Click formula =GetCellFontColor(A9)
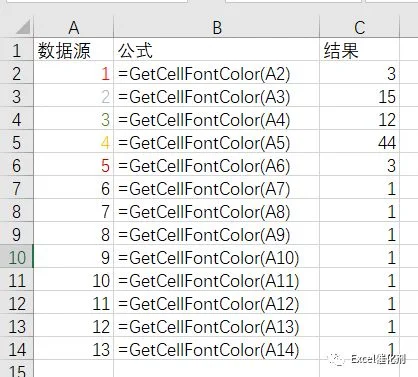418x377 pixels. click(217, 233)
